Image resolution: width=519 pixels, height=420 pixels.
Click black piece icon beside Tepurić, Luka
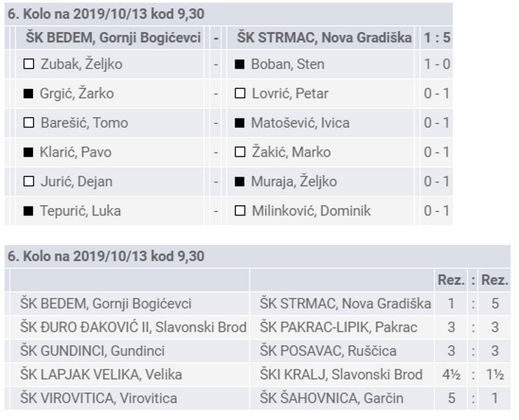(29, 211)
